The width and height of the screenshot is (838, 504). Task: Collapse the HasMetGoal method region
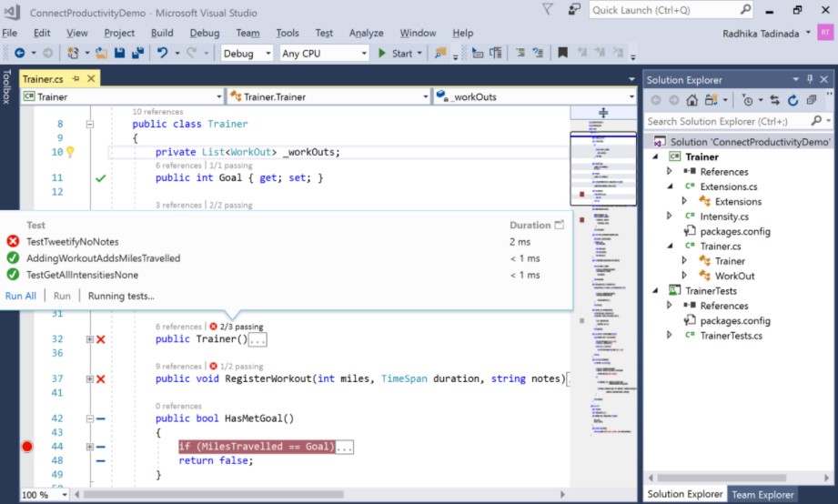point(90,418)
